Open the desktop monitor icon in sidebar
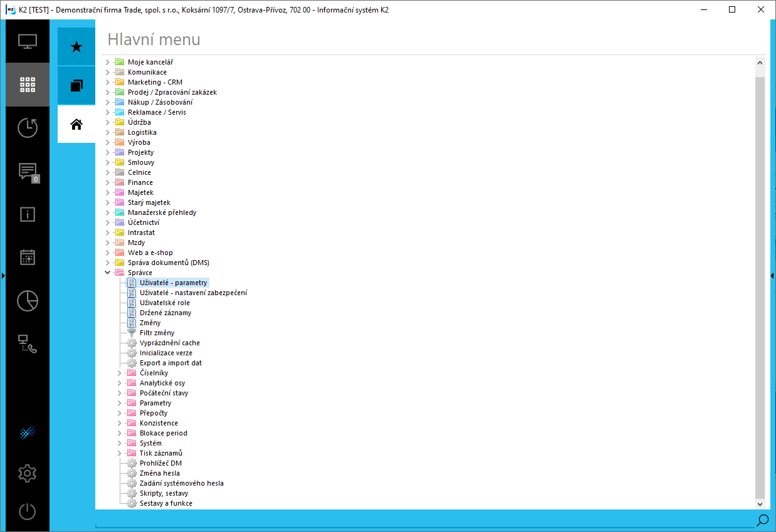776x532 pixels. (x=28, y=41)
